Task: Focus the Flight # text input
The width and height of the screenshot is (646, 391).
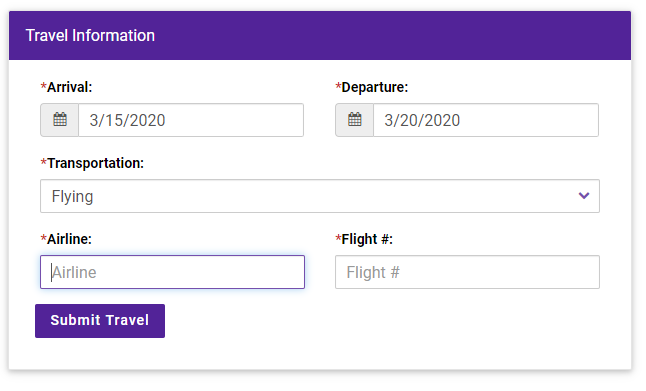Action: (467, 272)
